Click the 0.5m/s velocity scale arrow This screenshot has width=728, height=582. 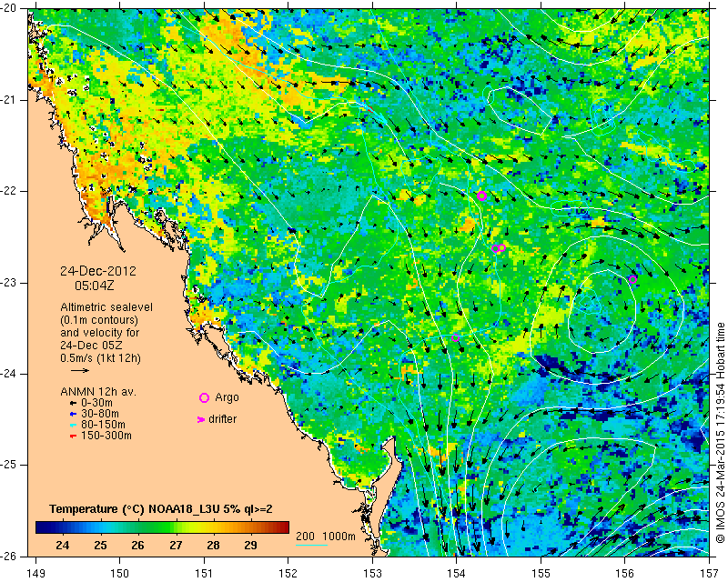pyautogui.click(x=80, y=370)
